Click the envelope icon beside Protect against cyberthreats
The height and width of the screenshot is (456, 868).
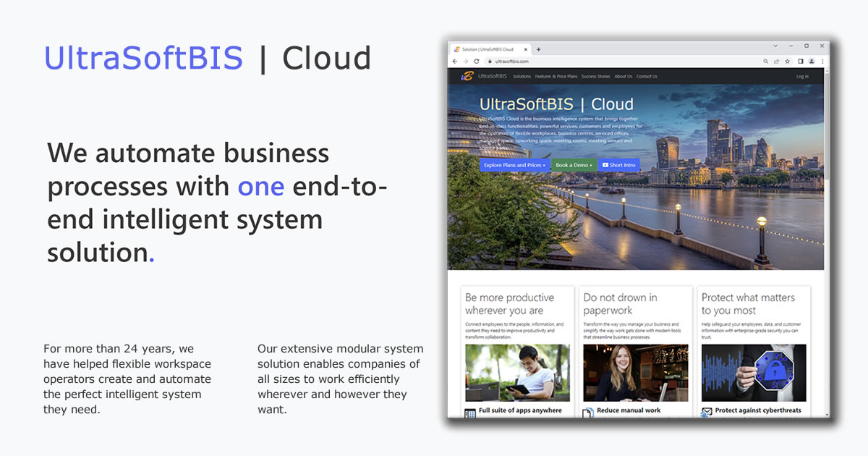point(707,410)
